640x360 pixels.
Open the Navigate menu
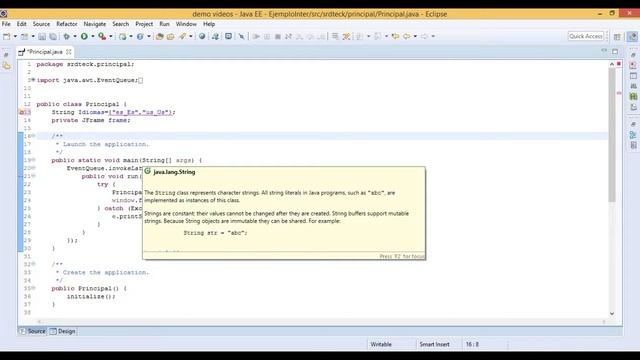pyautogui.click(x=95, y=24)
